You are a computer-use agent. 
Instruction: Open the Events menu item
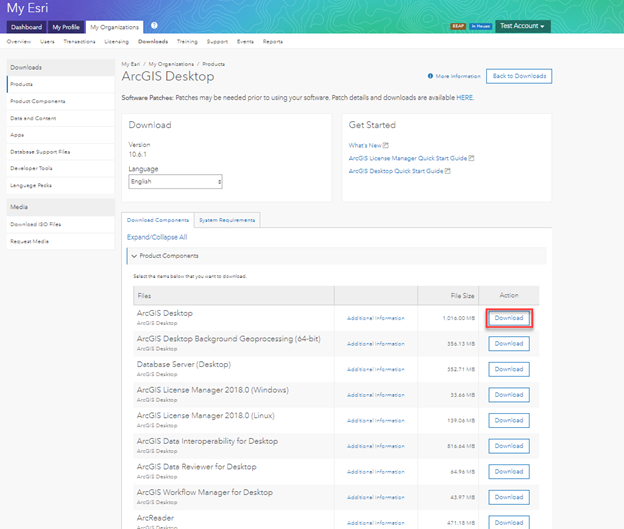pyautogui.click(x=245, y=41)
